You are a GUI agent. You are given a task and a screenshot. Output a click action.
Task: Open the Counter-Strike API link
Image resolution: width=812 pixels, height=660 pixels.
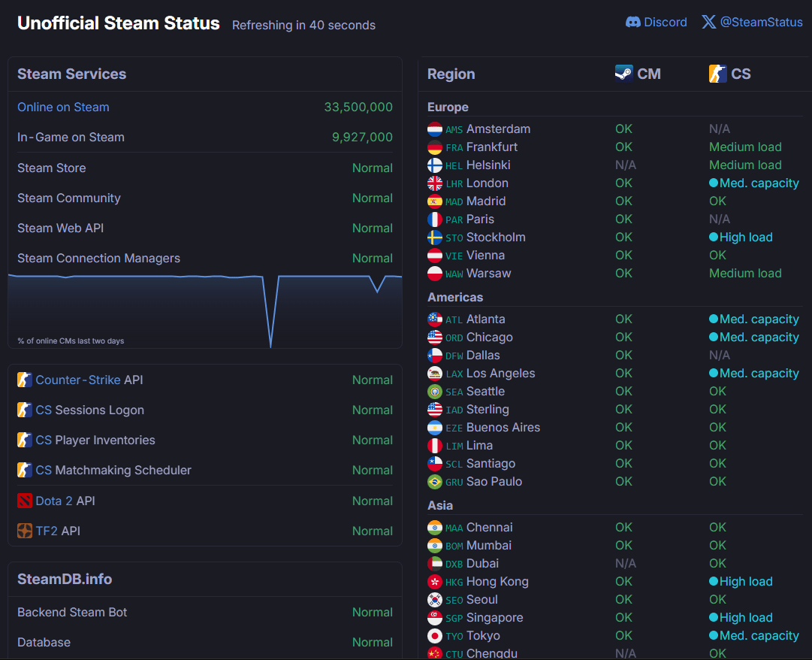click(x=77, y=380)
